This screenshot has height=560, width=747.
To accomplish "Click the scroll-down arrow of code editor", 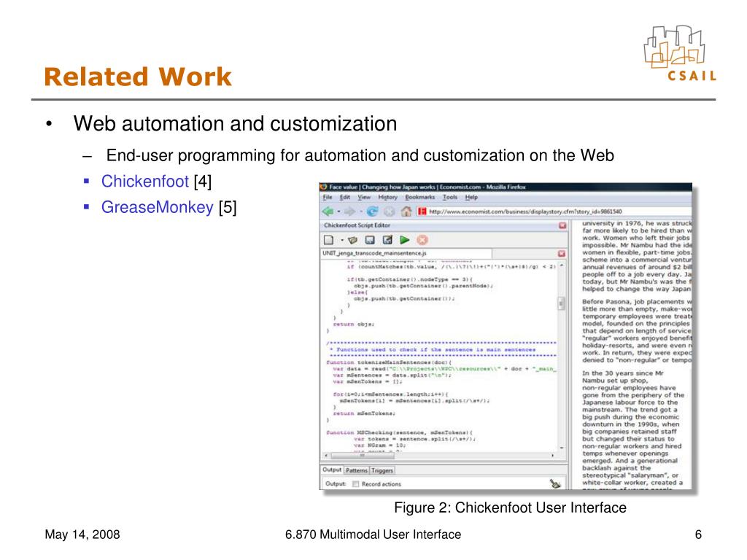I will tap(561, 448).
